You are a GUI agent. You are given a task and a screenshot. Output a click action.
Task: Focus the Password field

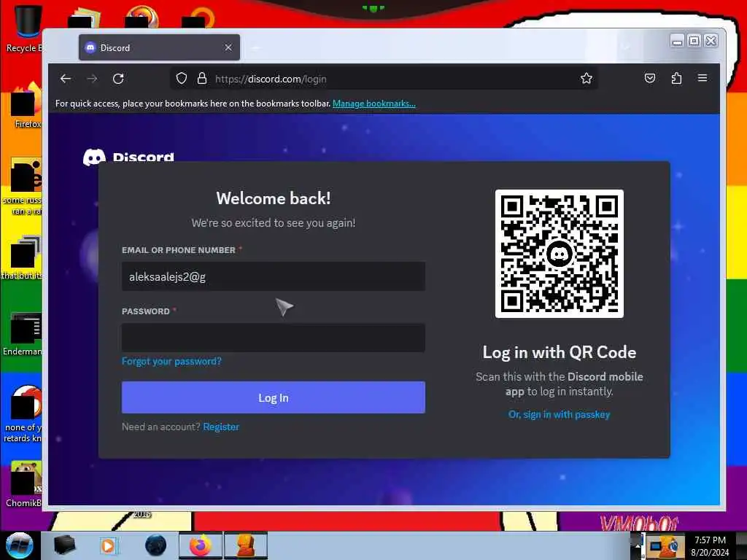[274, 338]
